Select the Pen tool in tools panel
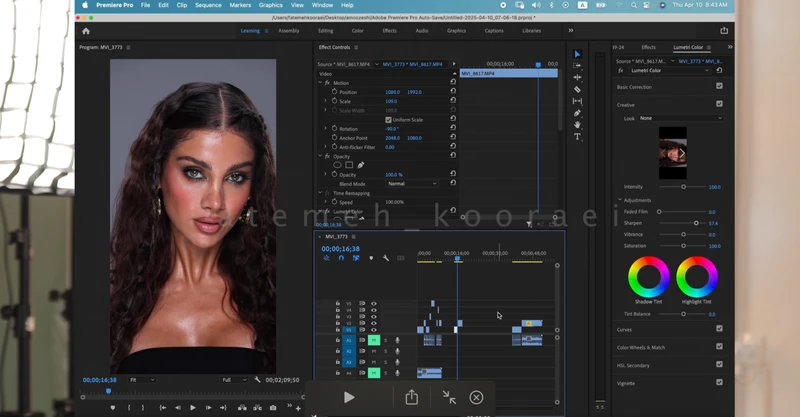This screenshot has width=800, height=417. pos(577,113)
